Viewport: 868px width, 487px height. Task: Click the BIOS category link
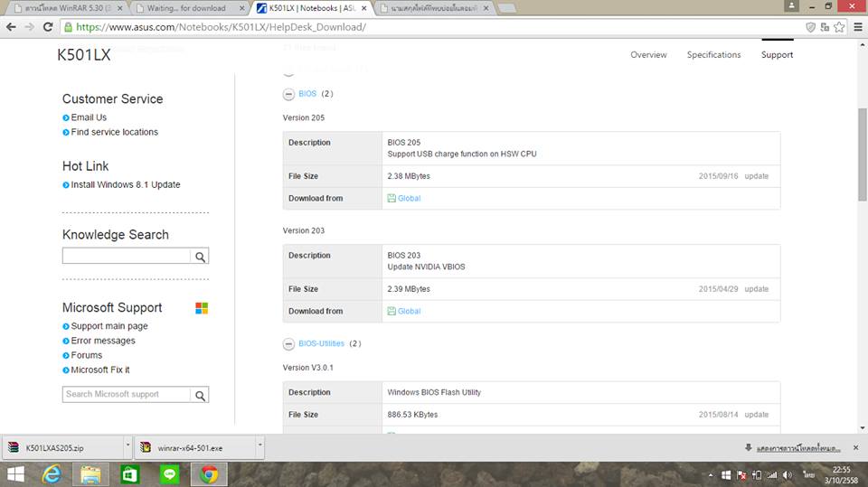(x=307, y=94)
